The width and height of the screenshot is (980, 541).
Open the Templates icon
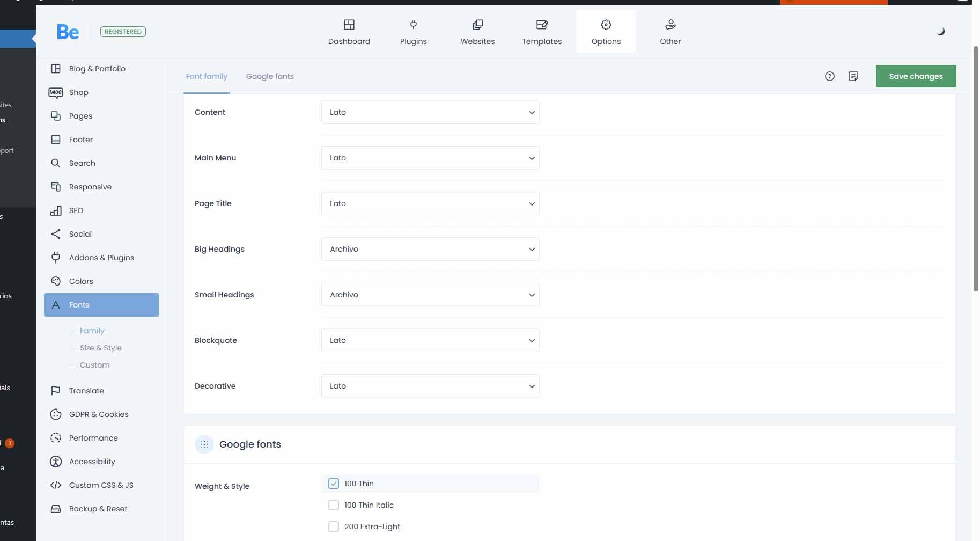point(542,25)
